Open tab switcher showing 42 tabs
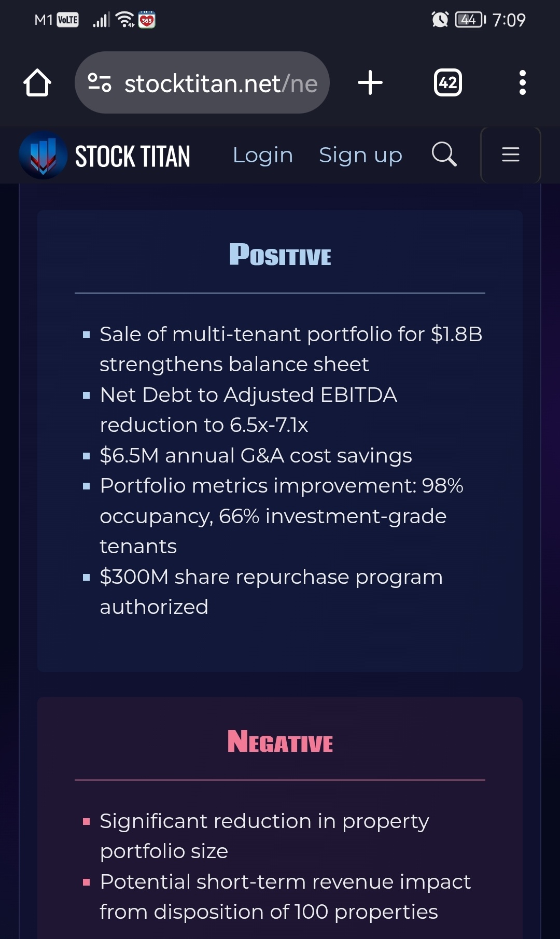This screenshot has height=939, width=560. click(x=447, y=82)
